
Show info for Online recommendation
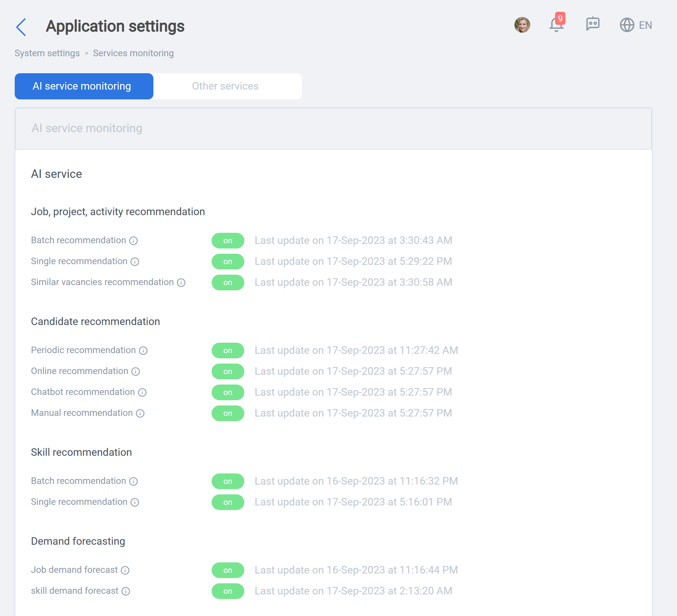tap(136, 371)
